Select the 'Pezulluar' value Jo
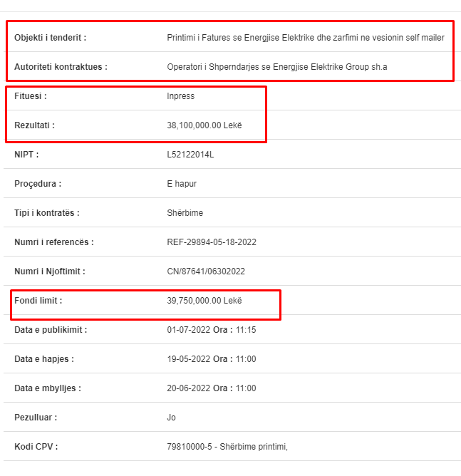 tap(171, 418)
